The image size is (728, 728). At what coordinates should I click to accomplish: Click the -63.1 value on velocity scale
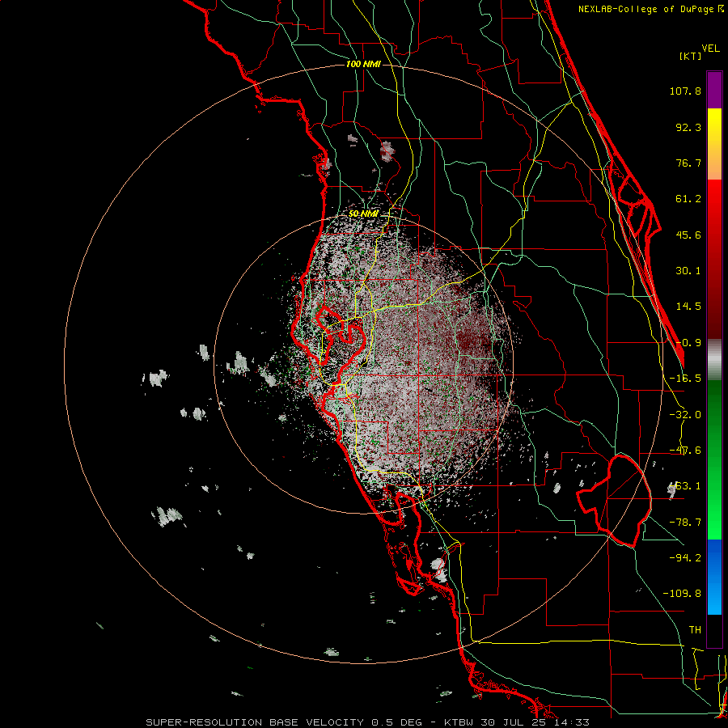(x=685, y=486)
